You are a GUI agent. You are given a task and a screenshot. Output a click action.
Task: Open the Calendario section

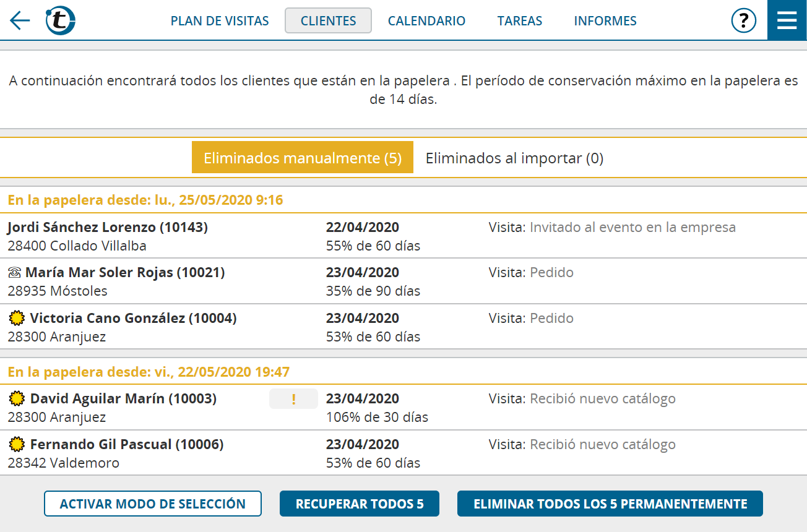pos(426,21)
